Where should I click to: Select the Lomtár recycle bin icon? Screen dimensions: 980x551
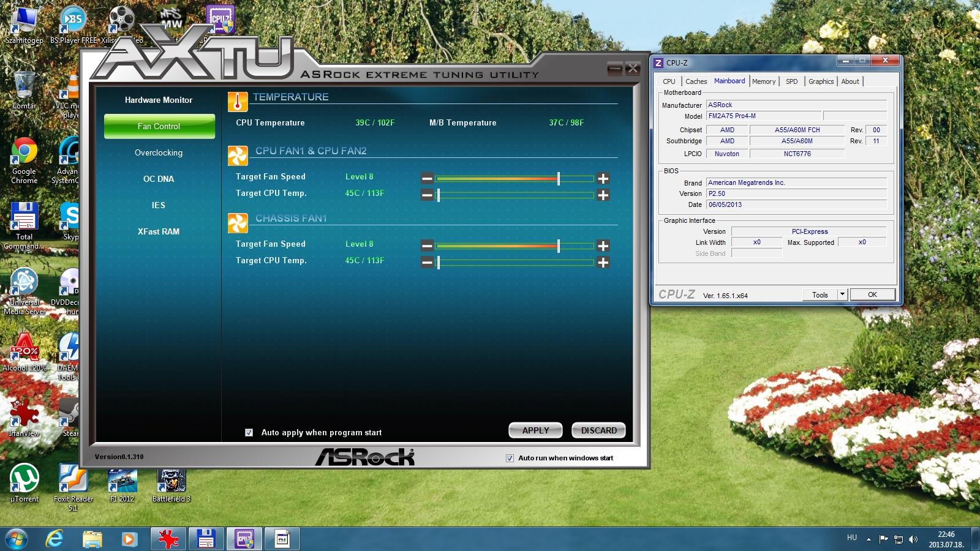[x=24, y=91]
